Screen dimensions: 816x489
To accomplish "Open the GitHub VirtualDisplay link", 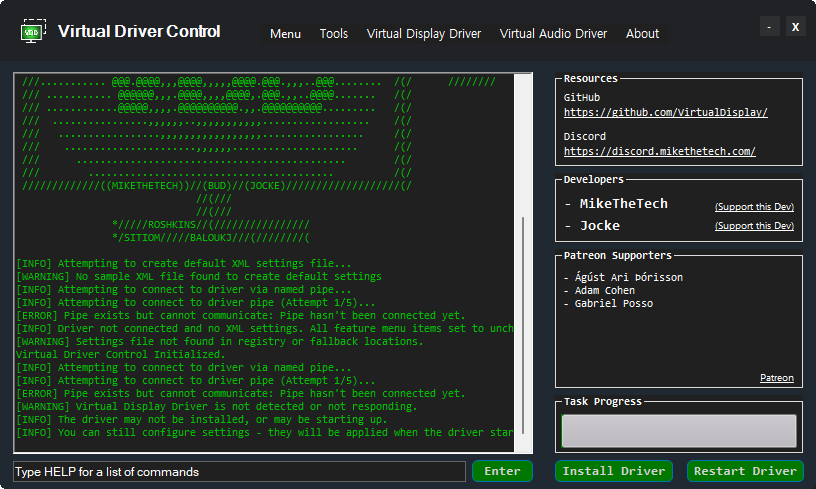I will (x=665, y=113).
